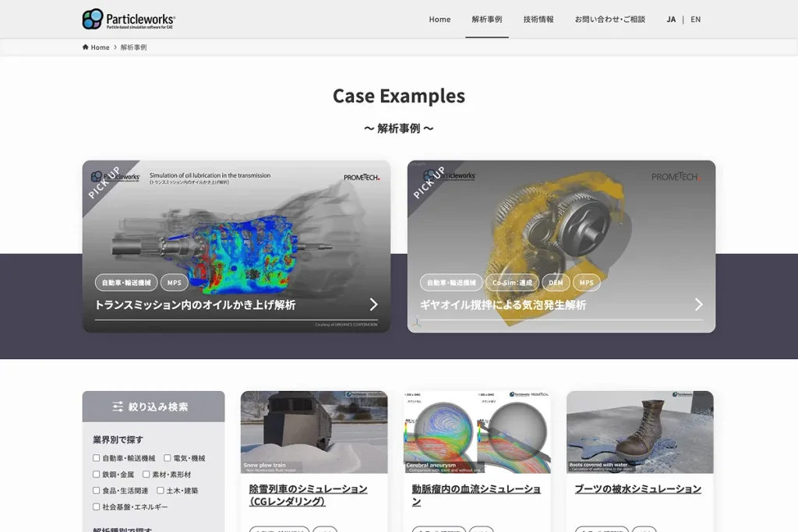
Task: Open the 技術情報 menu item
Action: (538, 19)
